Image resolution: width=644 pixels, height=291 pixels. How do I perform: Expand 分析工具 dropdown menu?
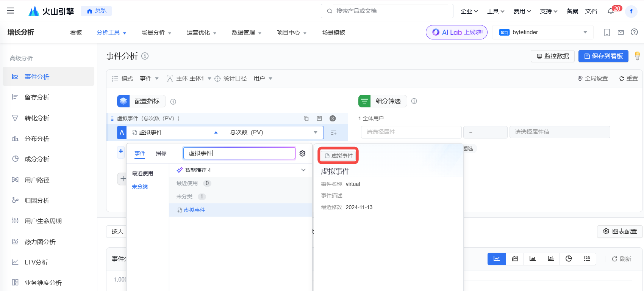[111, 33]
